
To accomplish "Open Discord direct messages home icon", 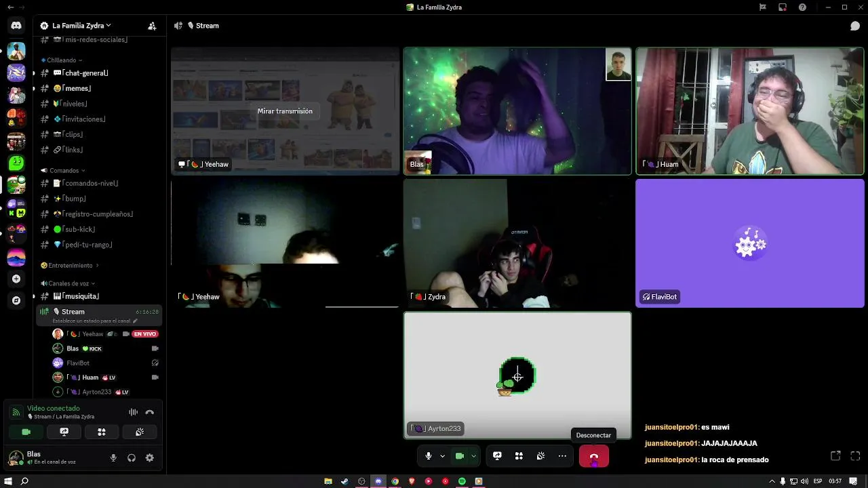I will (16, 26).
